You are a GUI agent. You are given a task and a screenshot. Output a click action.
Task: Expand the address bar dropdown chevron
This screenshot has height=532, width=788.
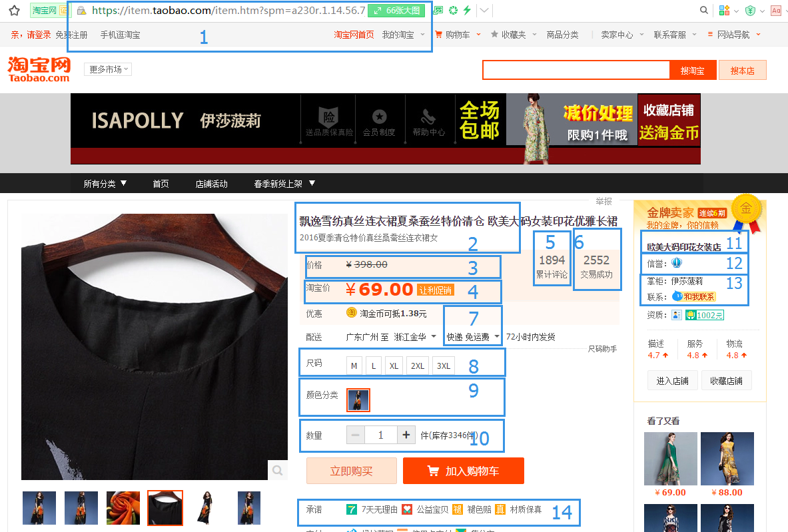coord(484,10)
